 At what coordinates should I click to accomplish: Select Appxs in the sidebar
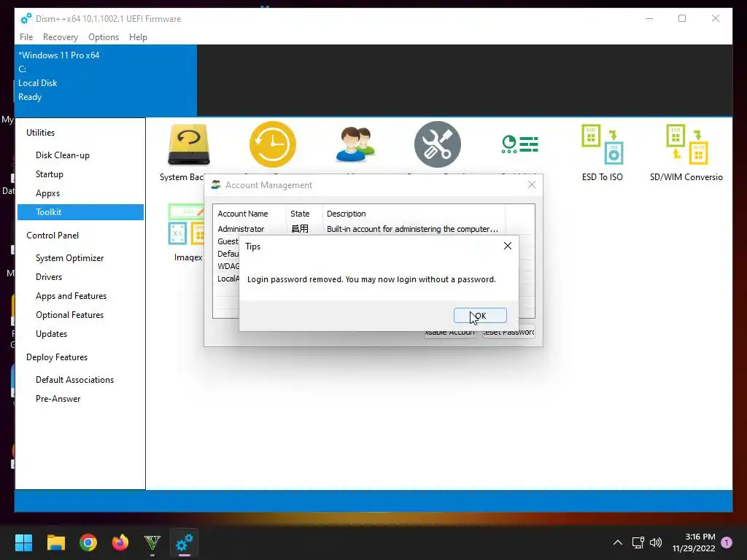coord(80,193)
